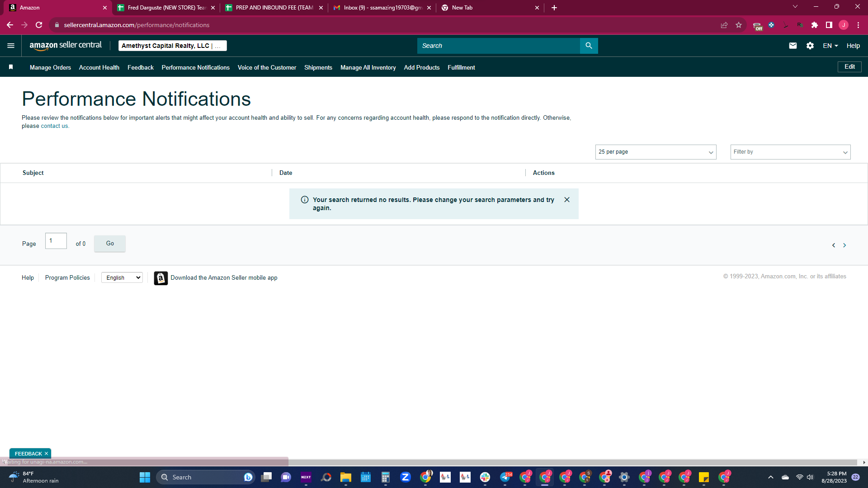Click the Go button for pagination

[x=110, y=244]
